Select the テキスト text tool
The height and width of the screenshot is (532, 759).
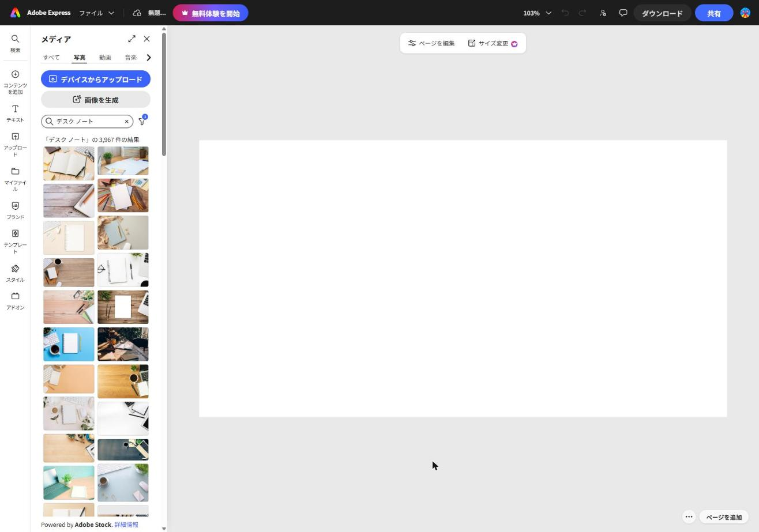point(15,114)
